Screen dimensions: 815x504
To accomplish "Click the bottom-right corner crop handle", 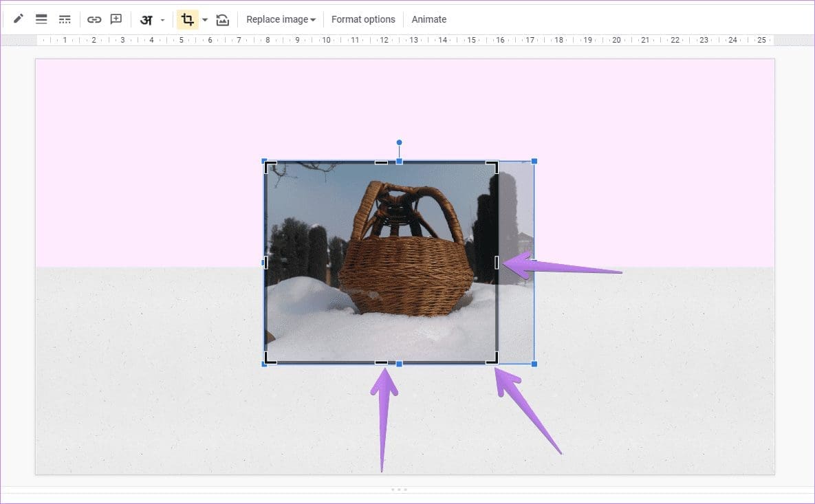I will (492, 358).
